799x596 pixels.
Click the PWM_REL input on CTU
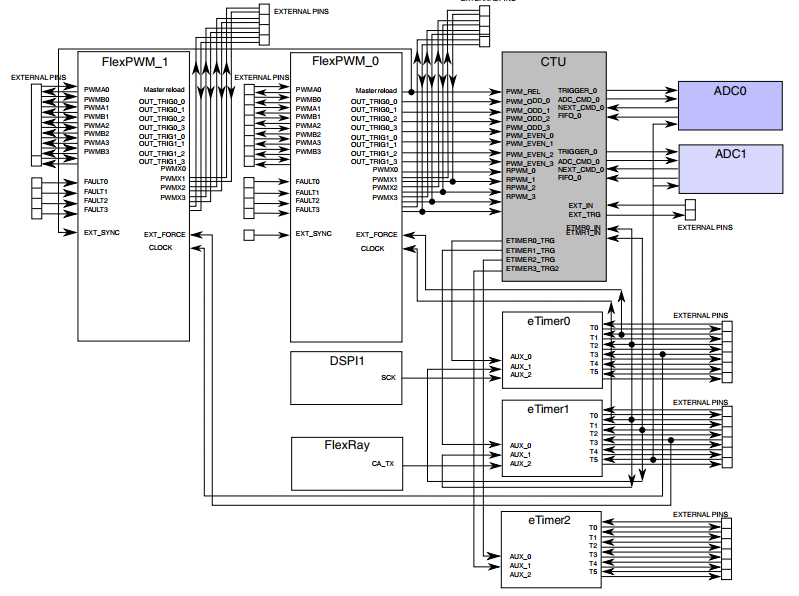(x=523, y=91)
